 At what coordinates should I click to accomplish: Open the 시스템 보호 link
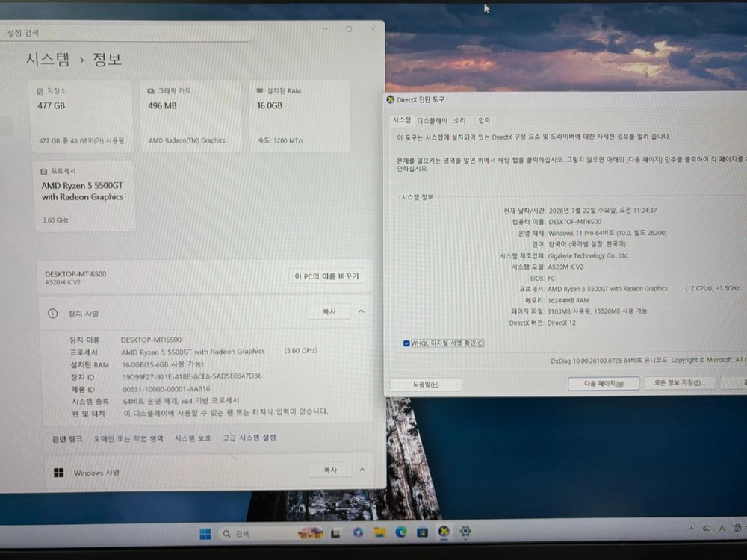coord(193,438)
